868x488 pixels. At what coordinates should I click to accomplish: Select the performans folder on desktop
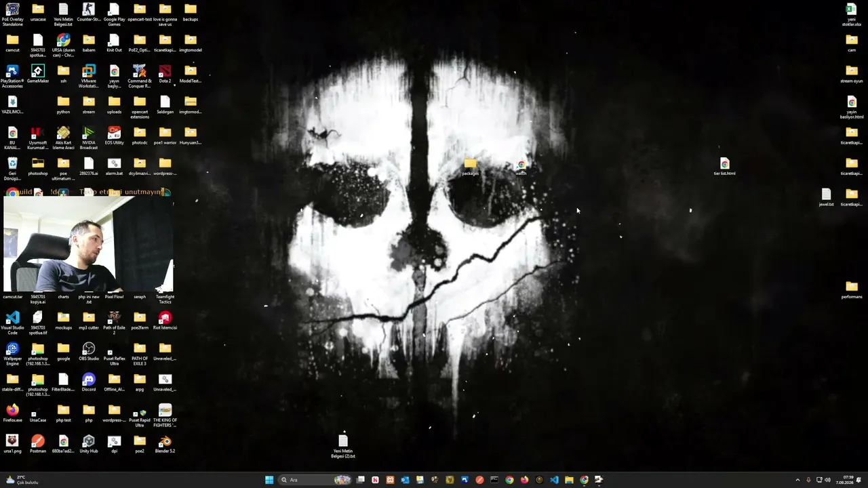pyautogui.click(x=852, y=290)
